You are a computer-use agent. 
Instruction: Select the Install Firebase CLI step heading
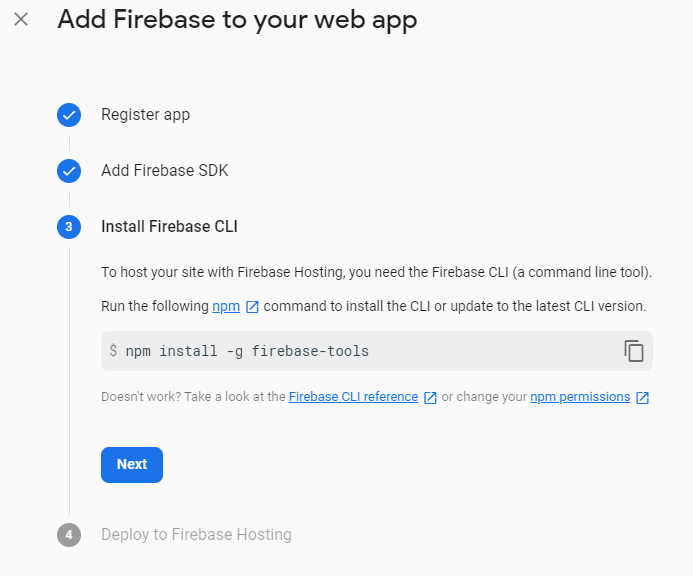coord(169,227)
